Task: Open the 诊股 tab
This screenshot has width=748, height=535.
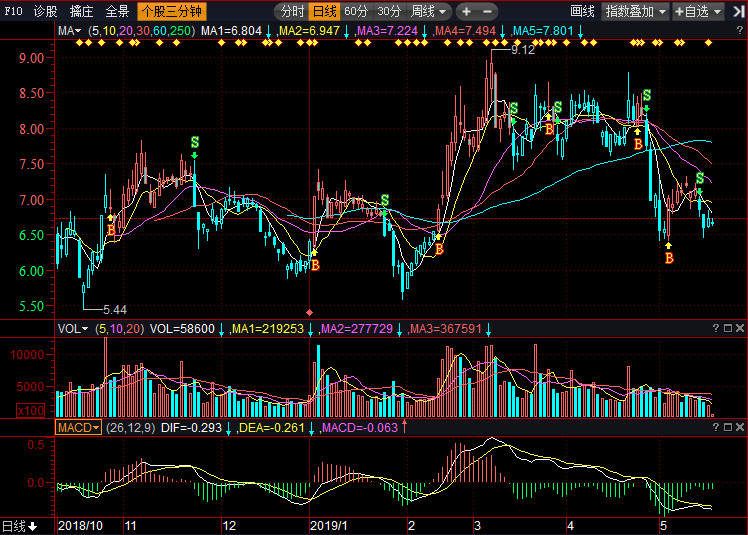Action: point(45,12)
